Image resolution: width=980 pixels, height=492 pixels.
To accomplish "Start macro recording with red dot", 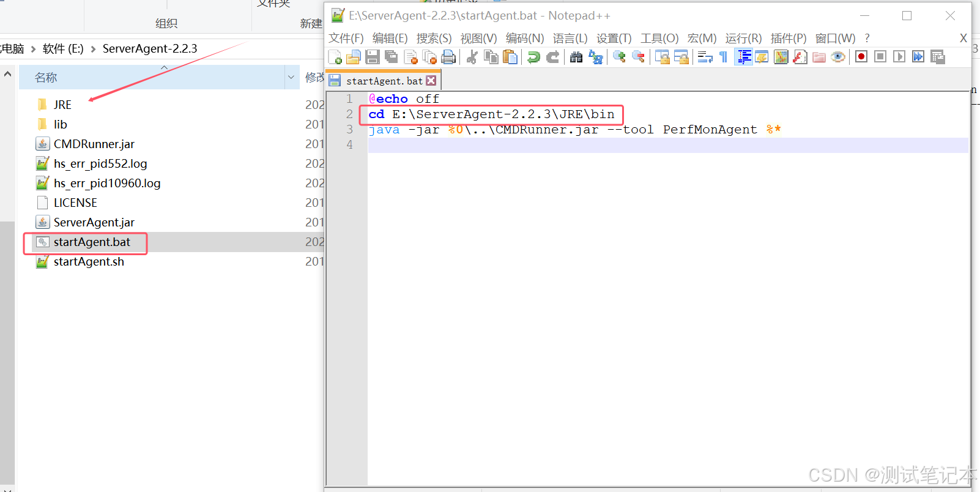I will pyautogui.click(x=861, y=57).
